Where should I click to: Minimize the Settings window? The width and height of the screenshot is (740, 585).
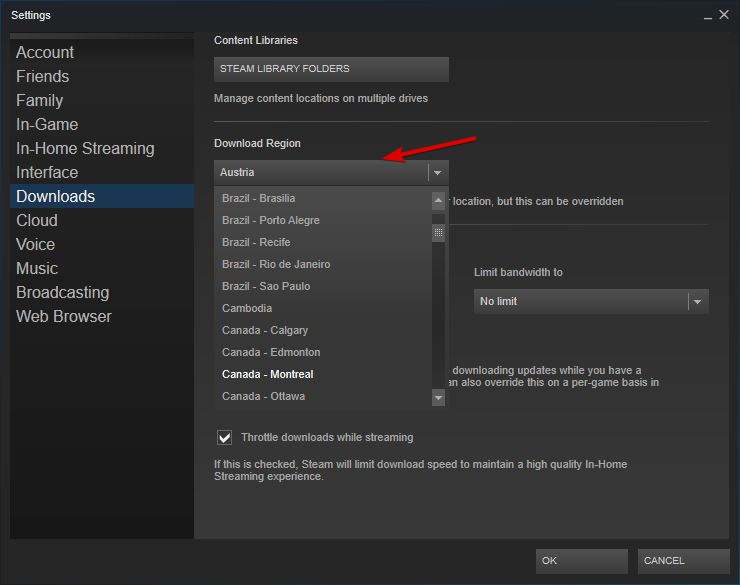click(708, 16)
